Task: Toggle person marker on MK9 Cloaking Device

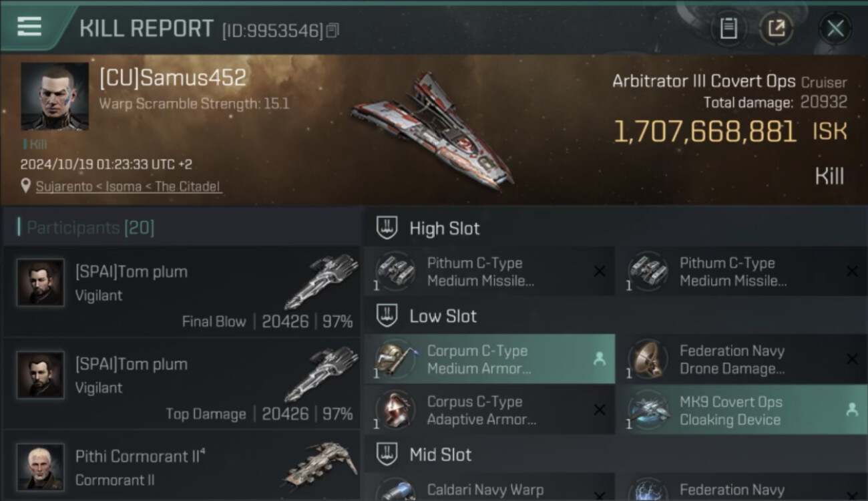Action: pos(852,410)
